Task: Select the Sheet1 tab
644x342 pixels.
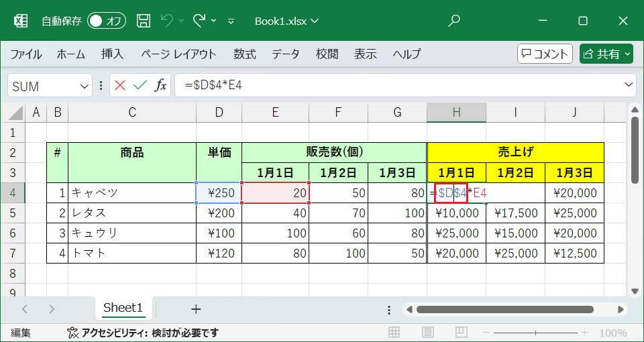Action: (123, 308)
